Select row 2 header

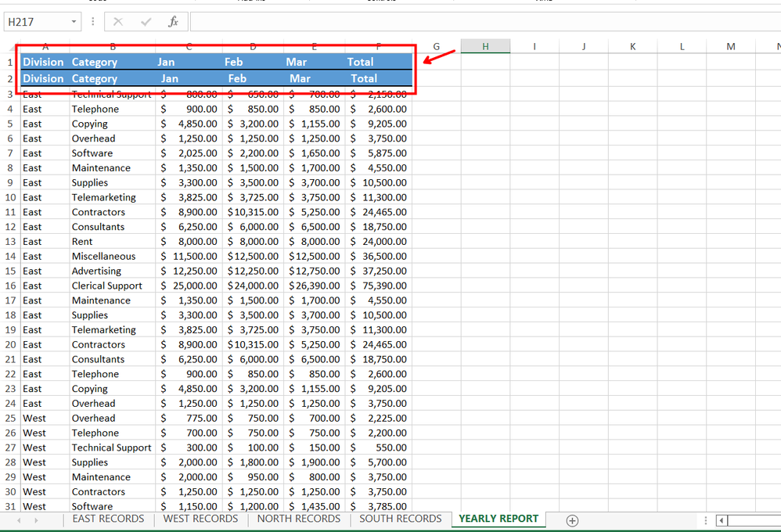(10, 79)
